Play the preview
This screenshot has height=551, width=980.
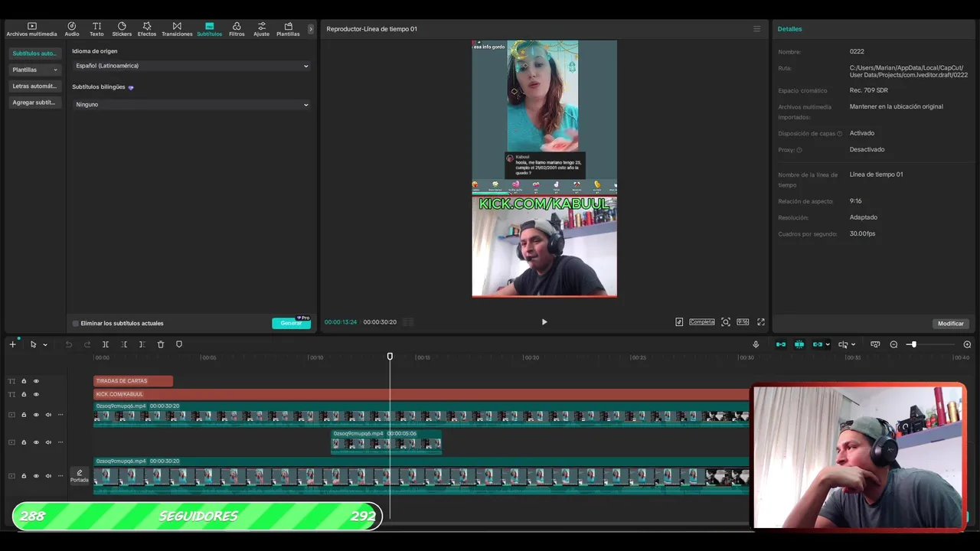tap(544, 322)
